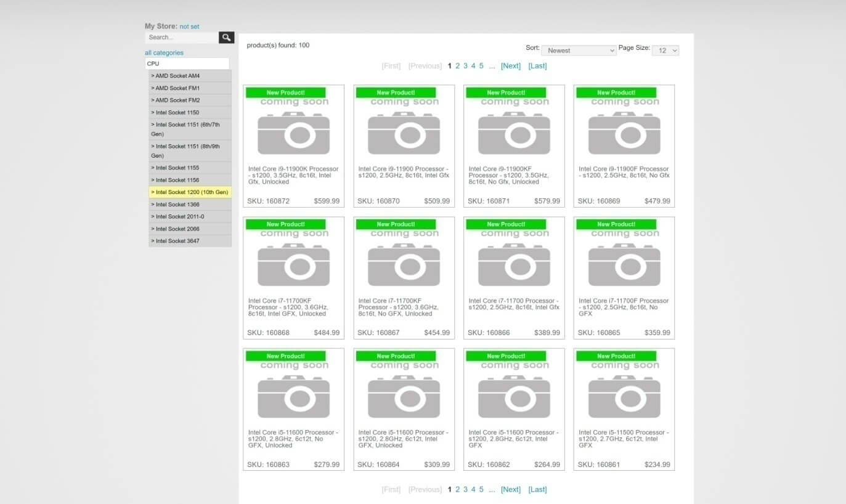Click the top [Next] pagination link
The height and width of the screenshot is (504, 846).
[x=510, y=66]
